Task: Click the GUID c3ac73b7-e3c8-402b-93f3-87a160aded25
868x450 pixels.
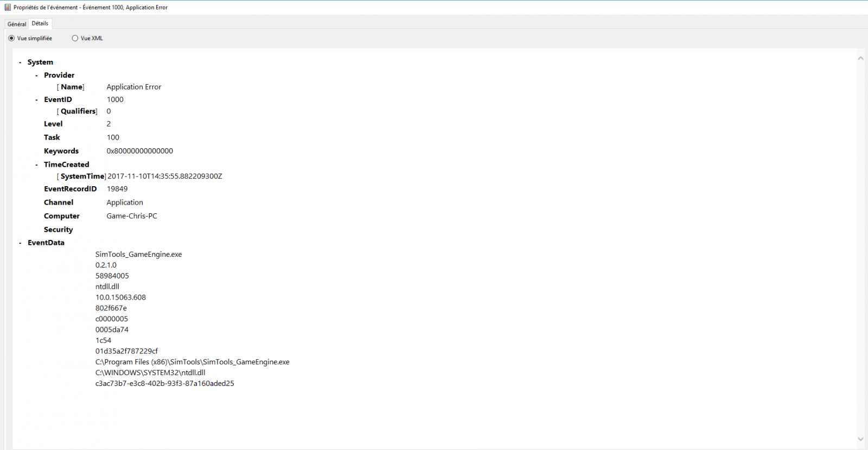Action: [165, 383]
